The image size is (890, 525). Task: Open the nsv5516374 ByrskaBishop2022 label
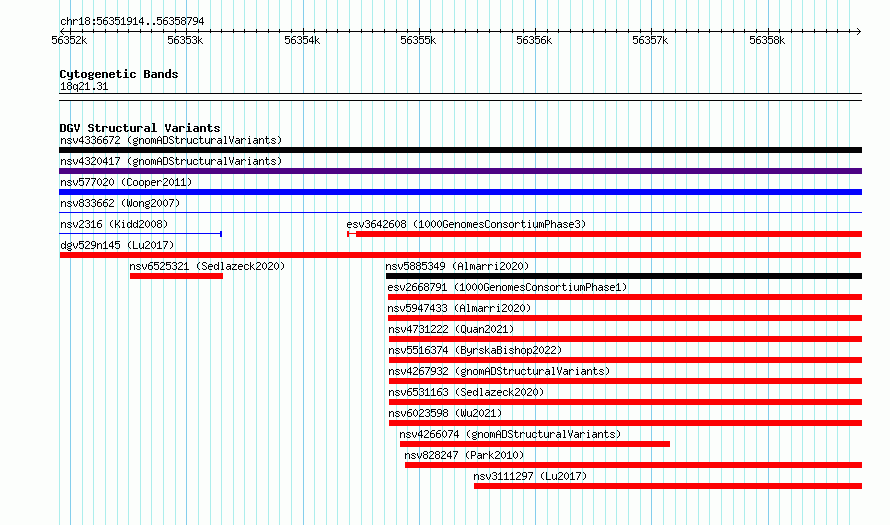475,350
